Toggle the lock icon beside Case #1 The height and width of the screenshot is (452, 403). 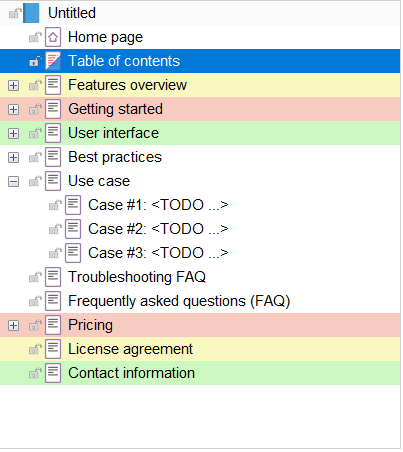(55, 205)
